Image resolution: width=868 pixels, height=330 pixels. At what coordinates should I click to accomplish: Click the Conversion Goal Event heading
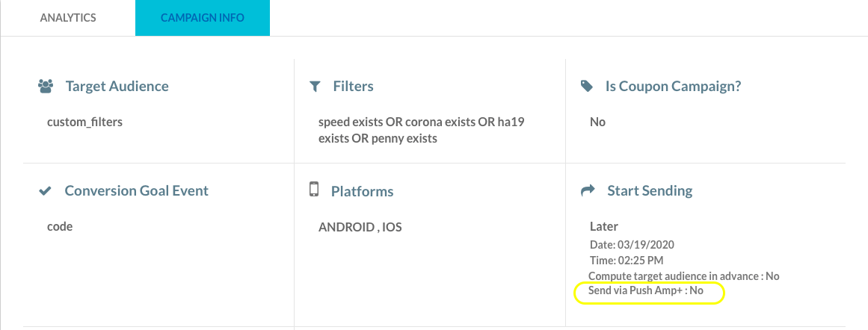[x=137, y=190]
